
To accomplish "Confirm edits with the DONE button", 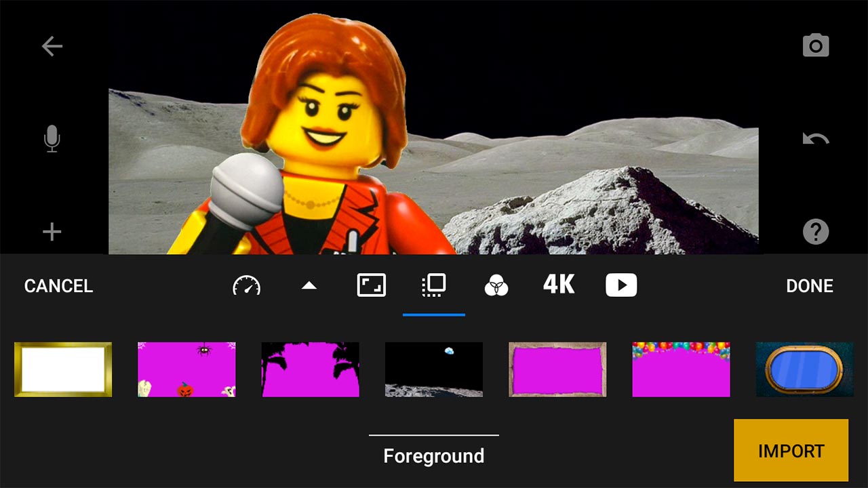I will 810,285.
